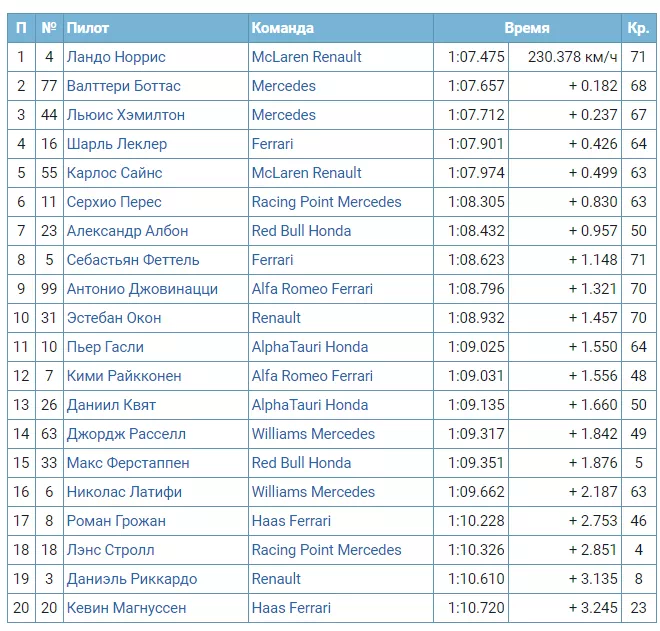Select gap value + 0.957
Image resolution: width=660 pixels, height=631 pixels.
pos(593,231)
